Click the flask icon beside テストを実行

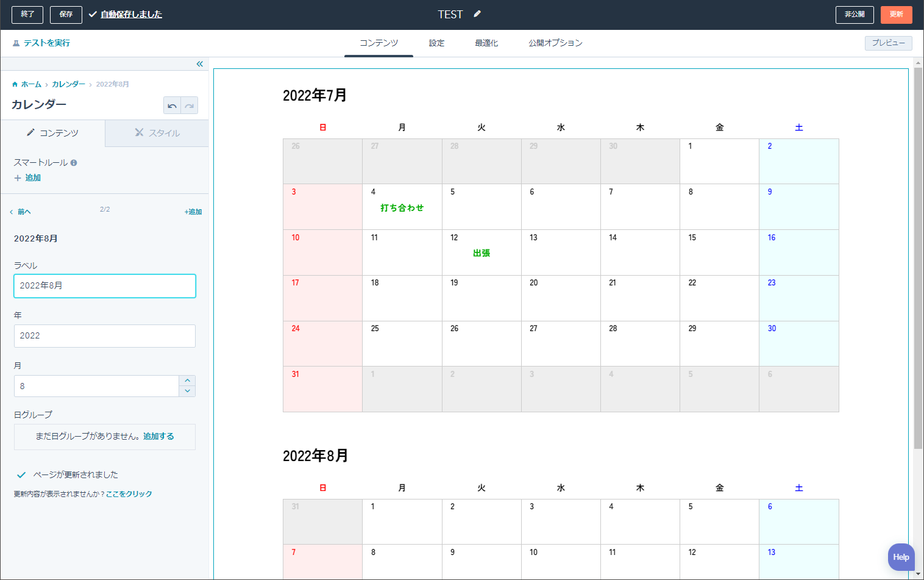click(16, 43)
